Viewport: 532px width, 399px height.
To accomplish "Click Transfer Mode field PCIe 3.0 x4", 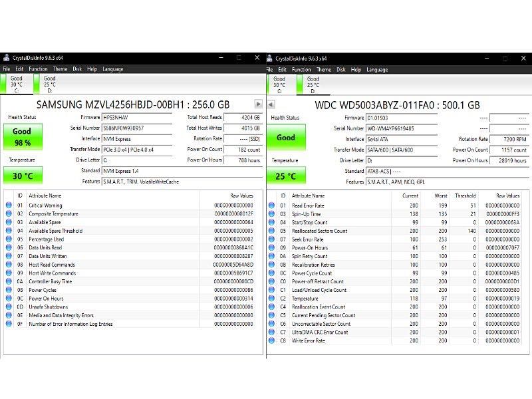I will [137, 149].
